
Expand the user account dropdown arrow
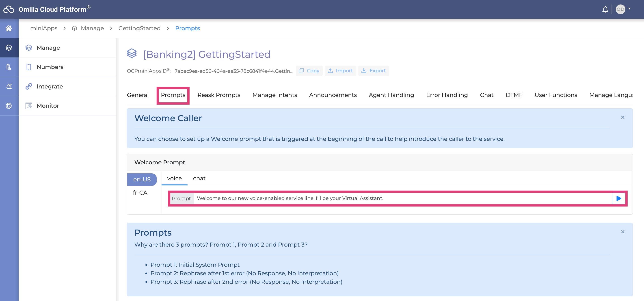pyautogui.click(x=629, y=9)
